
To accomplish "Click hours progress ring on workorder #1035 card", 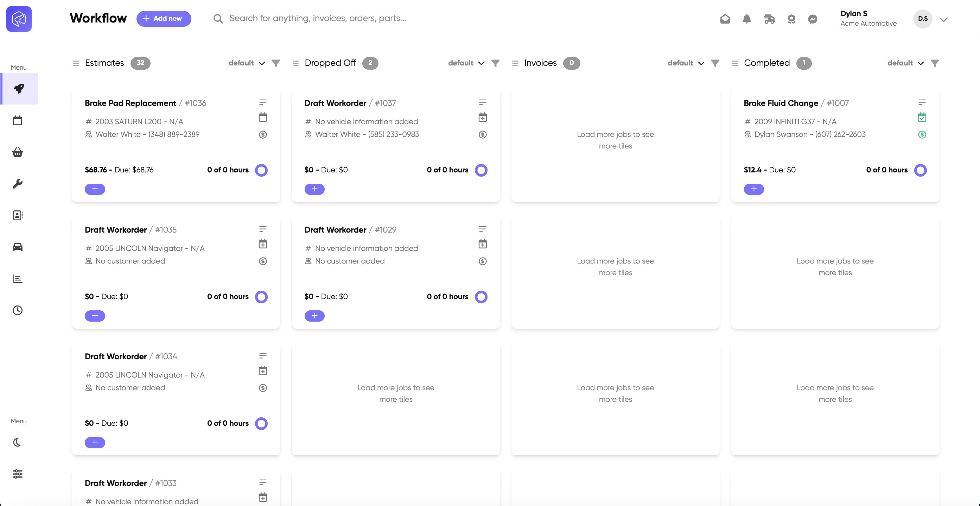I will click(x=261, y=297).
